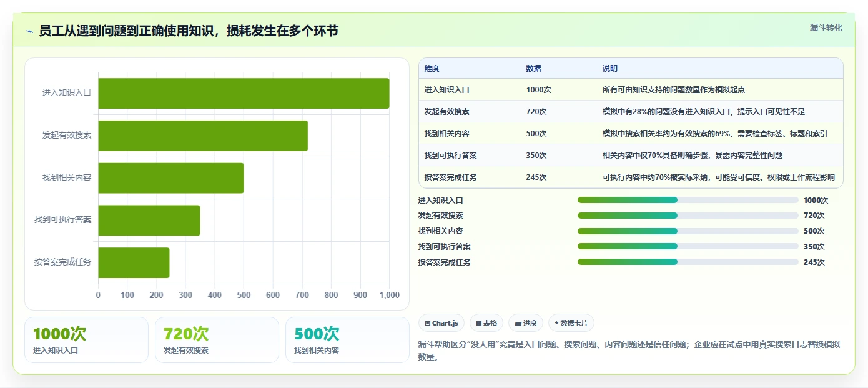Click the footer note starting with 漏斗帮助区分
Screen dimensions: 868x388
(629, 351)
